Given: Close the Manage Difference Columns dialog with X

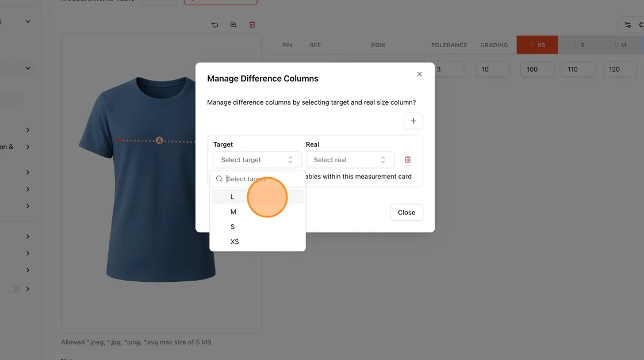Looking at the screenshot, I should (419, 74).
